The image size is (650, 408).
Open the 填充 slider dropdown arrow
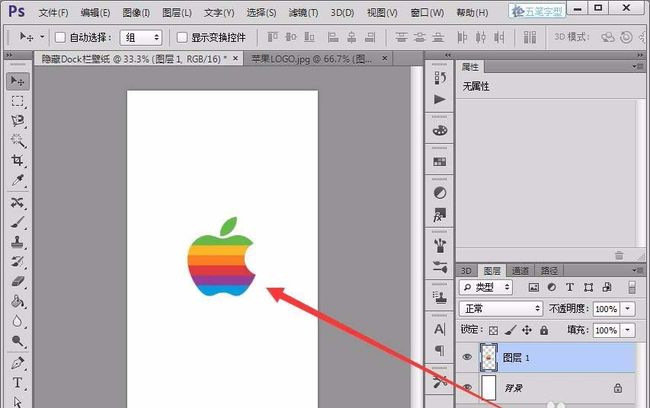click(628, 330)
